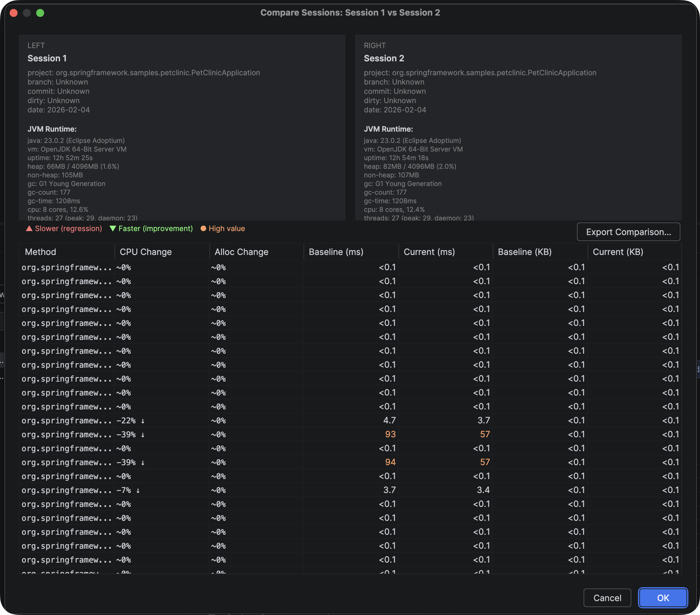Image resolution: width=700 pixels, height=615 pixels.
Task: Sort by the Current (KB) column header
Action: [618, 252]
